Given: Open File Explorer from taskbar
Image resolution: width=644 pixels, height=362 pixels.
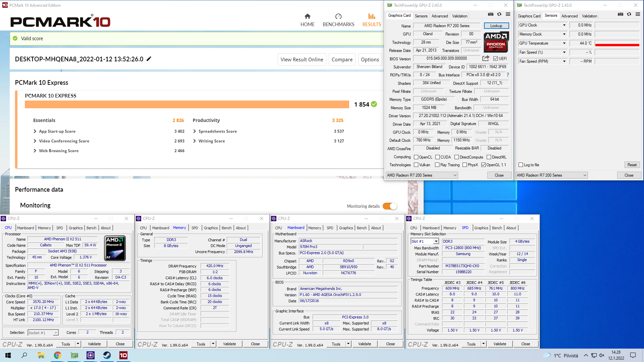Looking at the screenshot, I should click(x=41, y=355).
